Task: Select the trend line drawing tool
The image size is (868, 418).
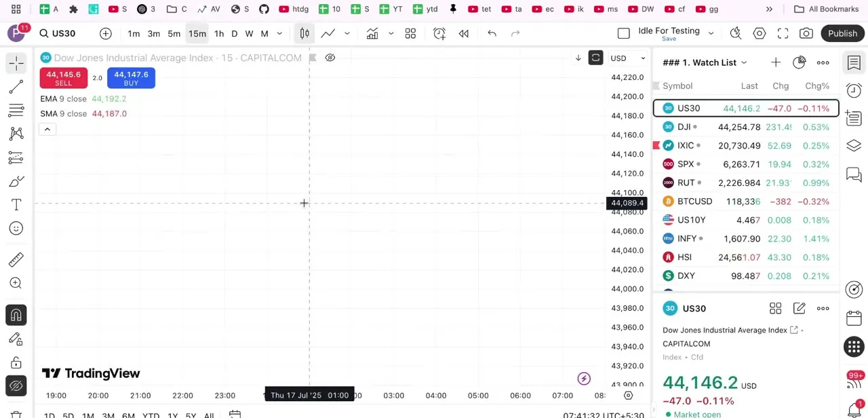Action: point(16,87)
